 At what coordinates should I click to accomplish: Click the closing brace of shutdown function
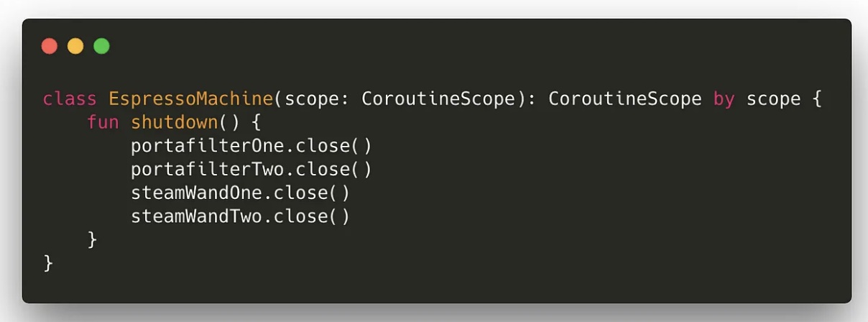coord(92,239)
